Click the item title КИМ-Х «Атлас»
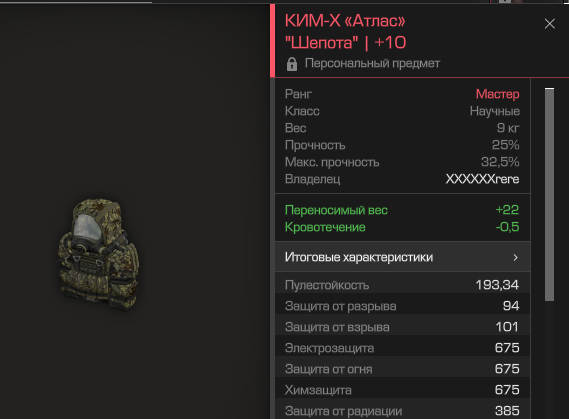The width and height of the screenshot is (569, 419). tap(345, 21)
